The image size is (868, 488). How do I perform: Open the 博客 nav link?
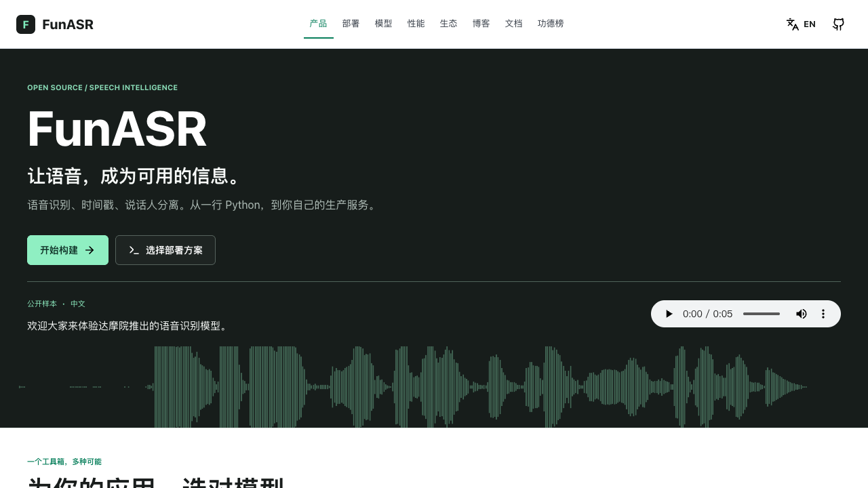click(481, 24)
